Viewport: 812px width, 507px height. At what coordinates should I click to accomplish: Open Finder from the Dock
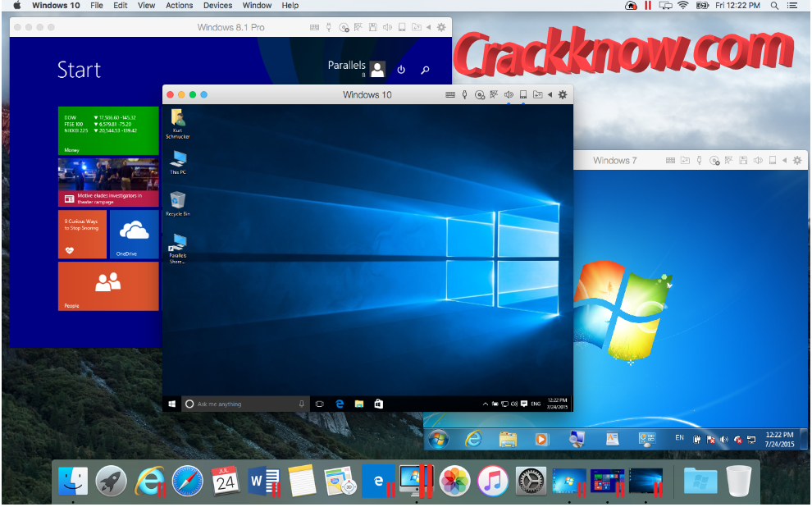73,481
